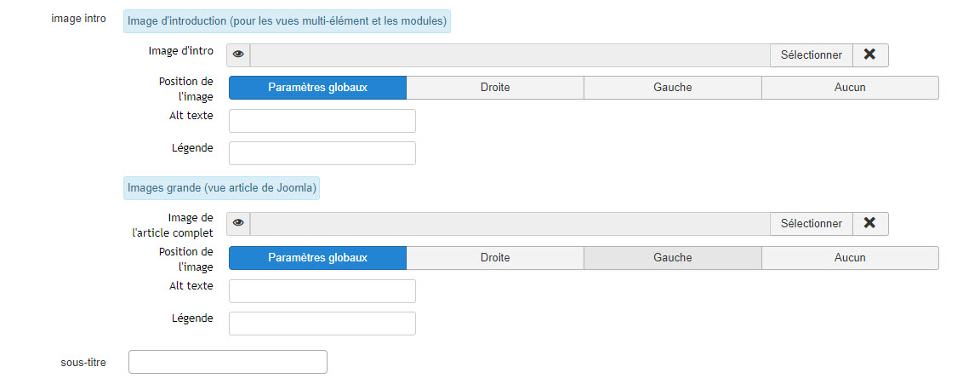The width and height of the screenshot is (980, 384).
Task: Select Paramètres globaux for intro image position
Action: [317, 88]
